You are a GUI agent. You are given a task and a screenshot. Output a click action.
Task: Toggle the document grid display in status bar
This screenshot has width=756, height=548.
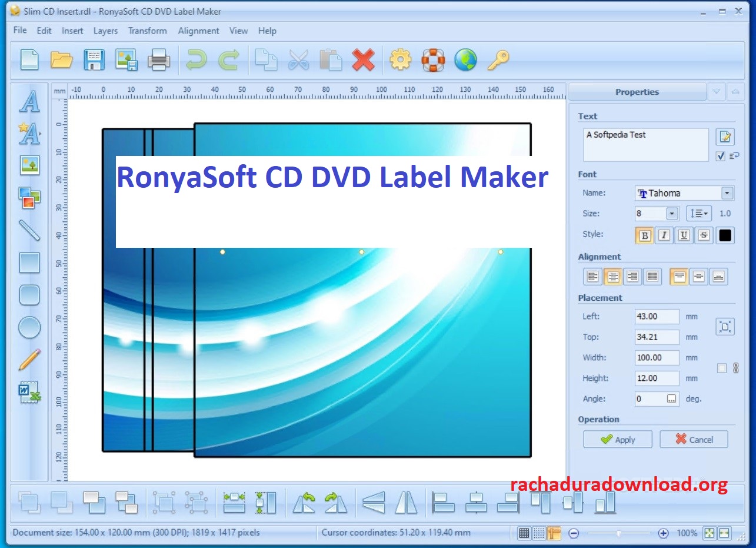click(524, 533)
